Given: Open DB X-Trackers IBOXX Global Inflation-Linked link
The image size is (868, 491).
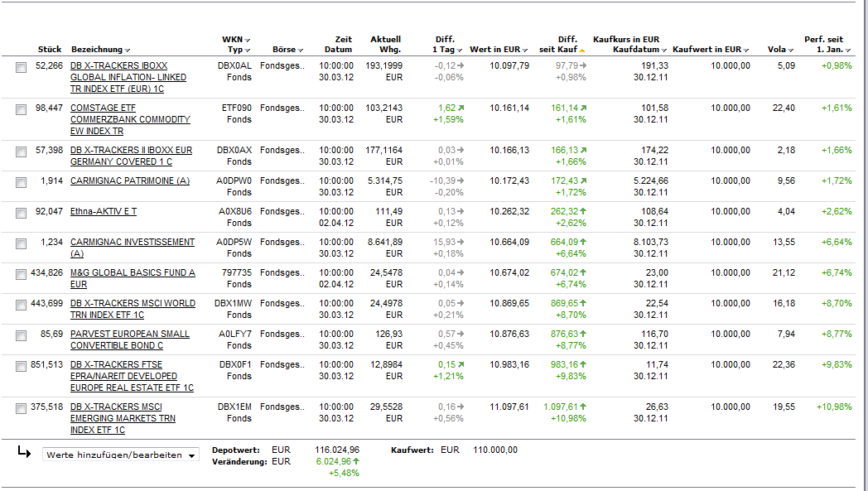Looking at the screenshot, I should click(128, 77).
